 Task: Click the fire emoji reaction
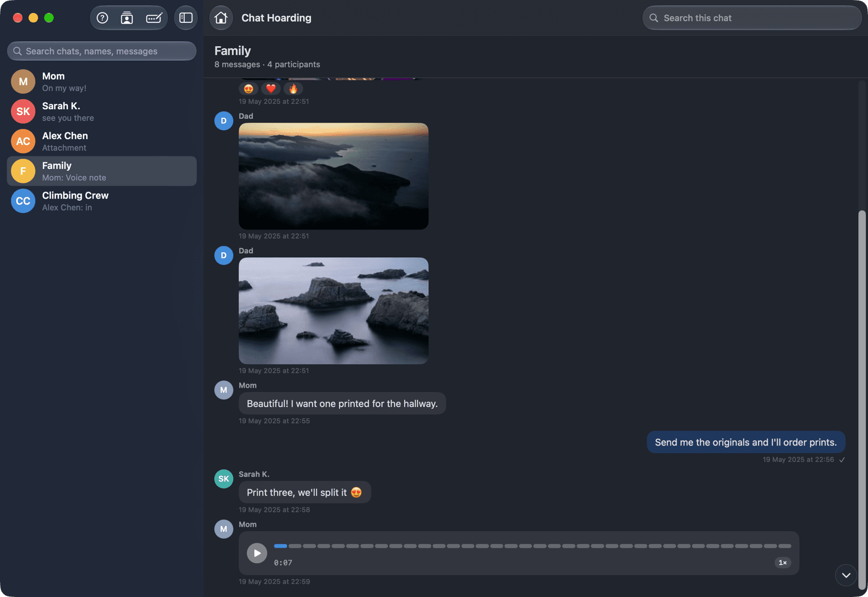point(293,89)
